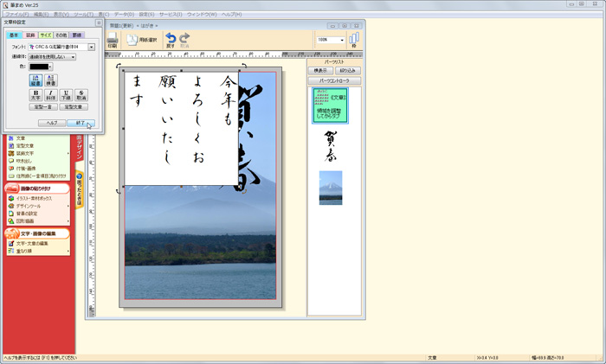The width and height of the screenshot is (606, 364).
Task: Apply underline (下線) formatting
Action: coord(66,95)
